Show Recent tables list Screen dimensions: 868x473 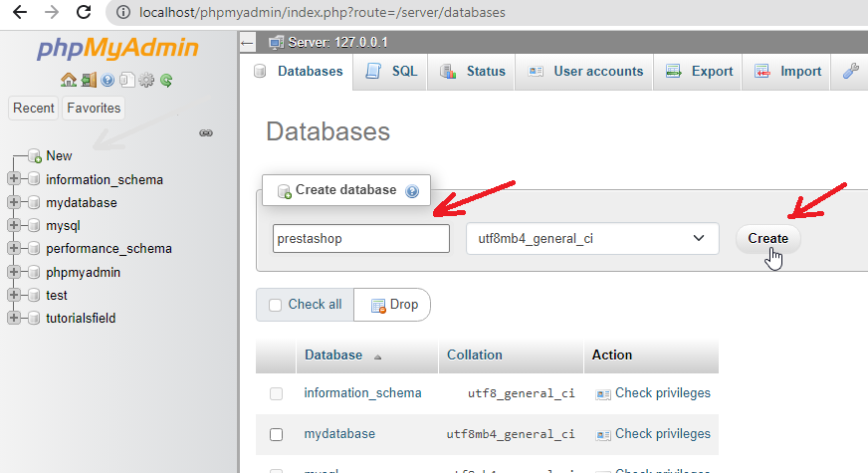34,108
